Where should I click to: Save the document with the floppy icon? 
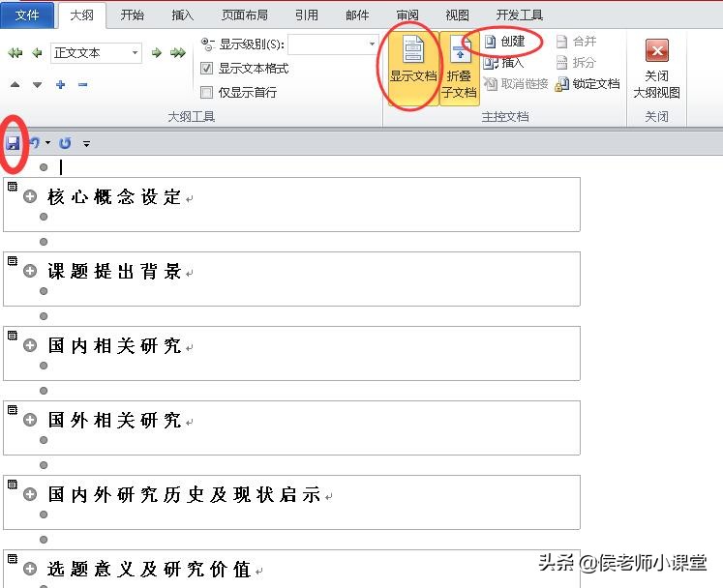(13, 143)
